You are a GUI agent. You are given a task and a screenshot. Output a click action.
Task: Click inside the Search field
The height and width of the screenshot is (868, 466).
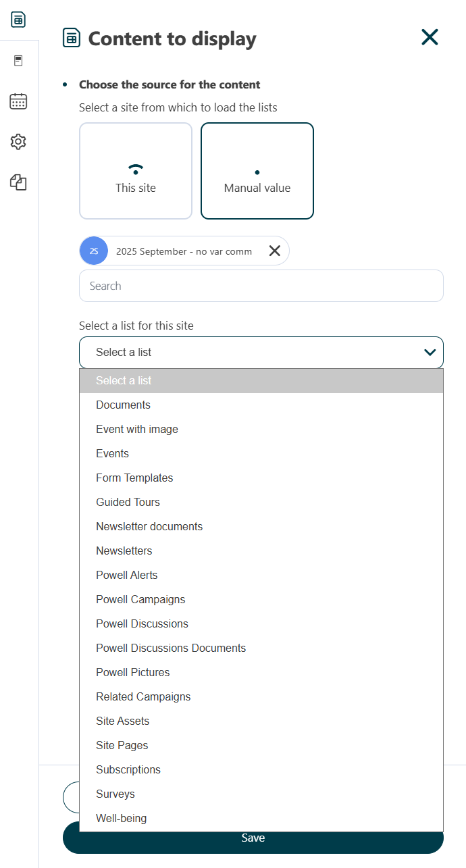coord(261,286)
